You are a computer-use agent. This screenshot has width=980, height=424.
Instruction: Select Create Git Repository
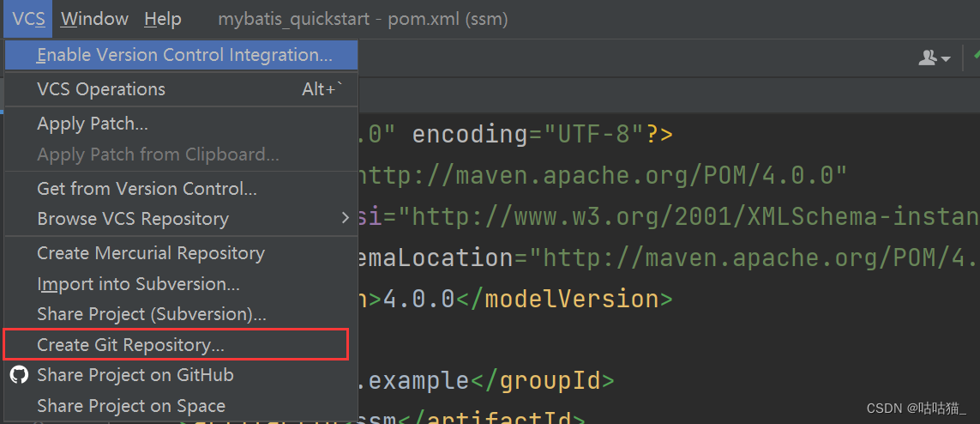(x=181, y=344)
